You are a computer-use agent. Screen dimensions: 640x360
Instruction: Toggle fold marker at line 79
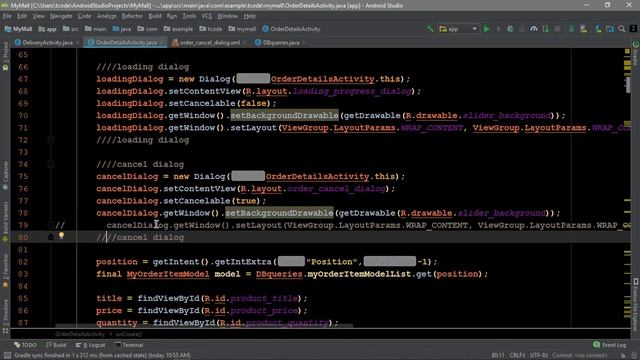point(51,225)
